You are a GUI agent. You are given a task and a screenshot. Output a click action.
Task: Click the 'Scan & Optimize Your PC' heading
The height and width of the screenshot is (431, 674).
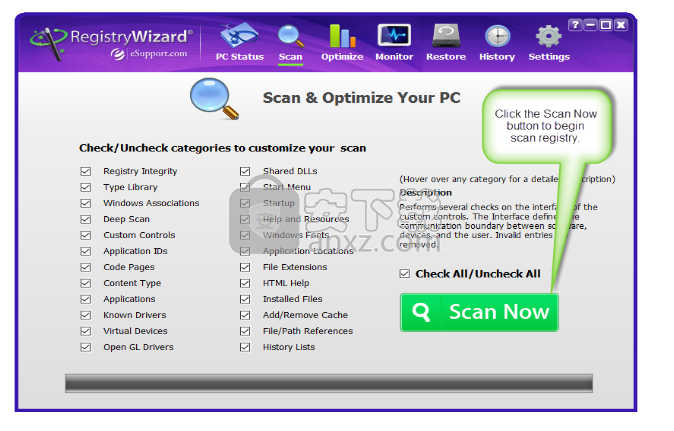pos(362,98)
